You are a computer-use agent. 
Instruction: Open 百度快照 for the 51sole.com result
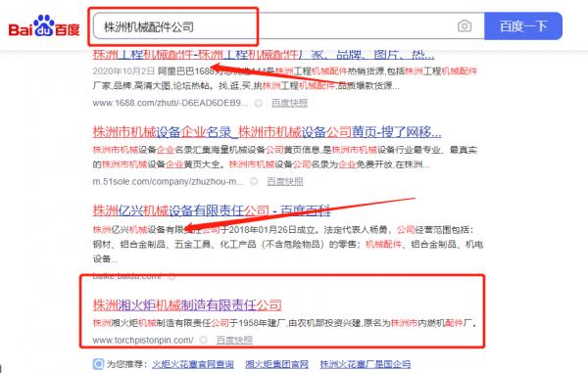pos(285,182)
